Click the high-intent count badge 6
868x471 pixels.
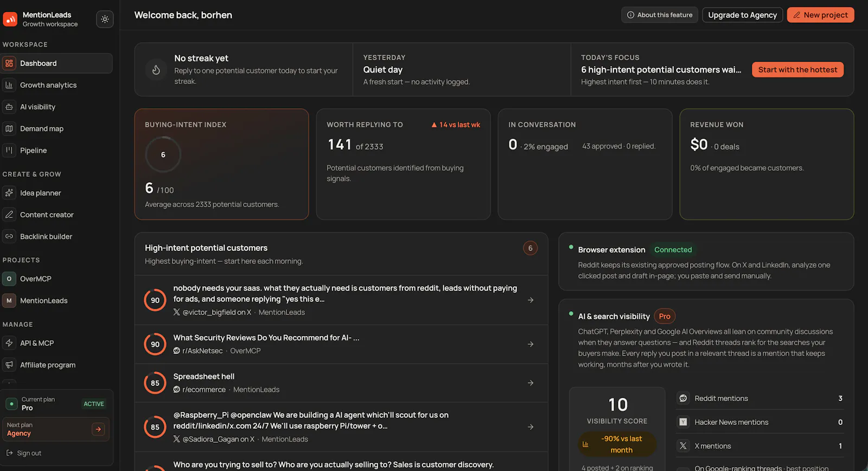pyautogui.click(x=531, y=248)
